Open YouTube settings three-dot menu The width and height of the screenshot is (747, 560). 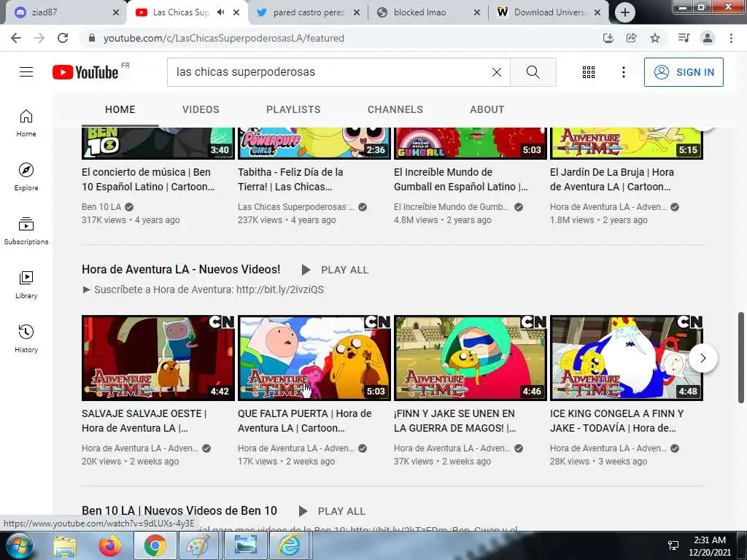pos(623,72)
